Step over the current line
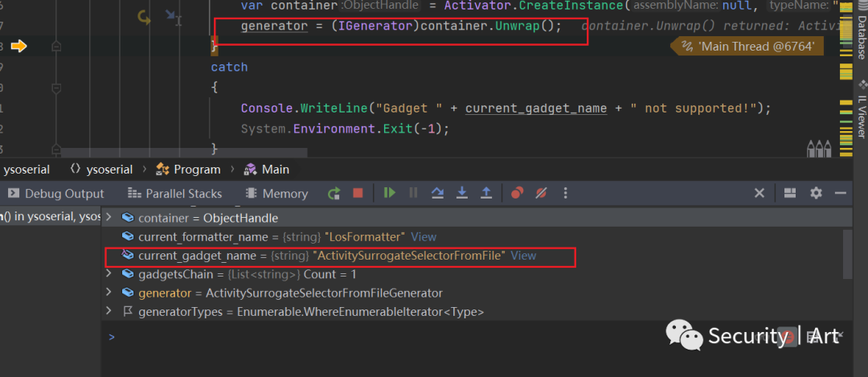868x377 pixels. pos(437,193)
